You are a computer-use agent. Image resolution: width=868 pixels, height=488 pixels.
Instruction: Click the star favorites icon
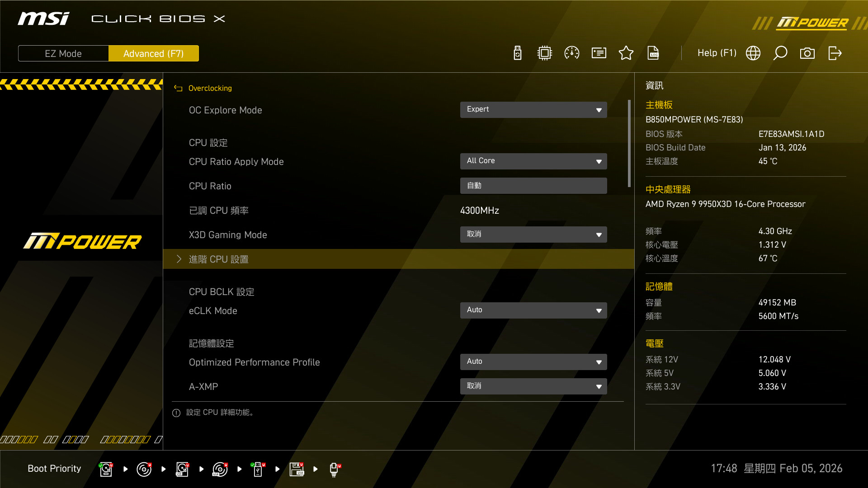(626, 53)
